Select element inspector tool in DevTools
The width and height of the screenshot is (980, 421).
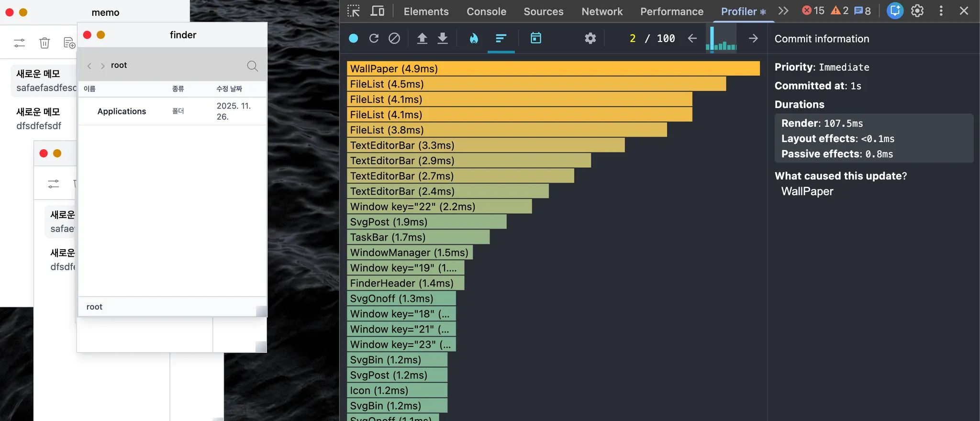pyautogui.click(x=354, y=11)
